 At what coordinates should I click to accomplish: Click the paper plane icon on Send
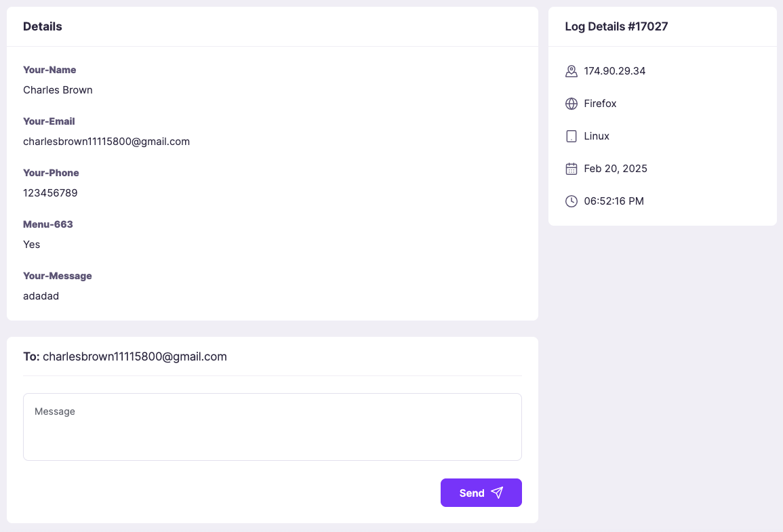tap(497, 493)
